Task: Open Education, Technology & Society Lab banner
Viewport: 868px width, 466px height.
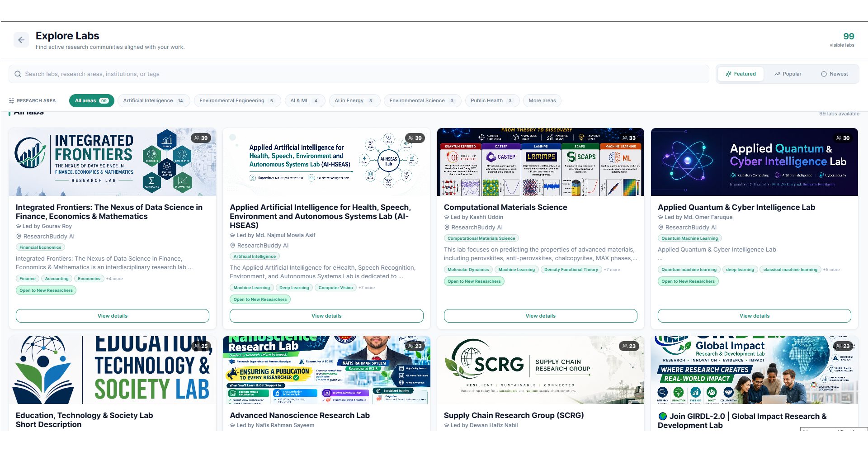Action: pos(113,370)
